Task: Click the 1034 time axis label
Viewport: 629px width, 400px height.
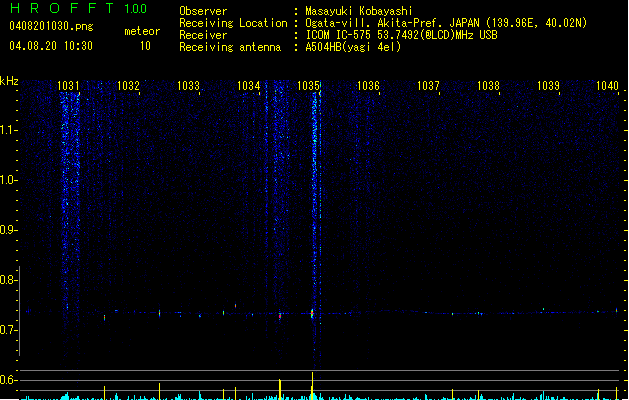Action: pos(248,85)
